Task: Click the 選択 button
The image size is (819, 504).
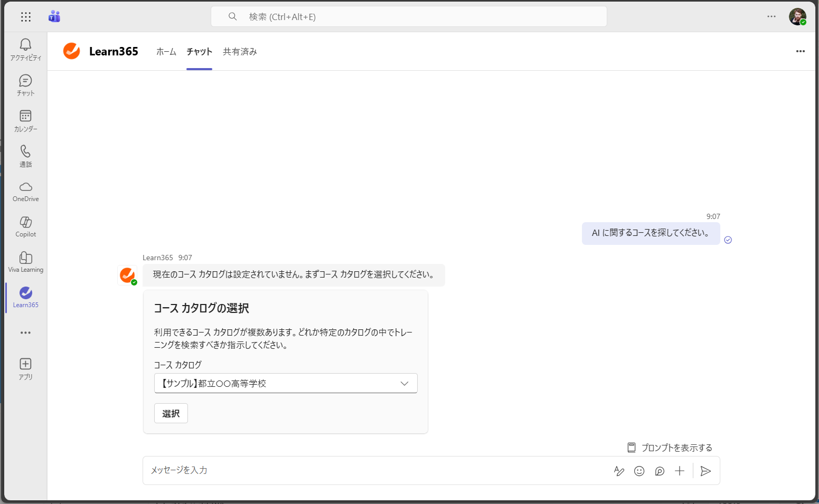Action: [x=171, y=413]
